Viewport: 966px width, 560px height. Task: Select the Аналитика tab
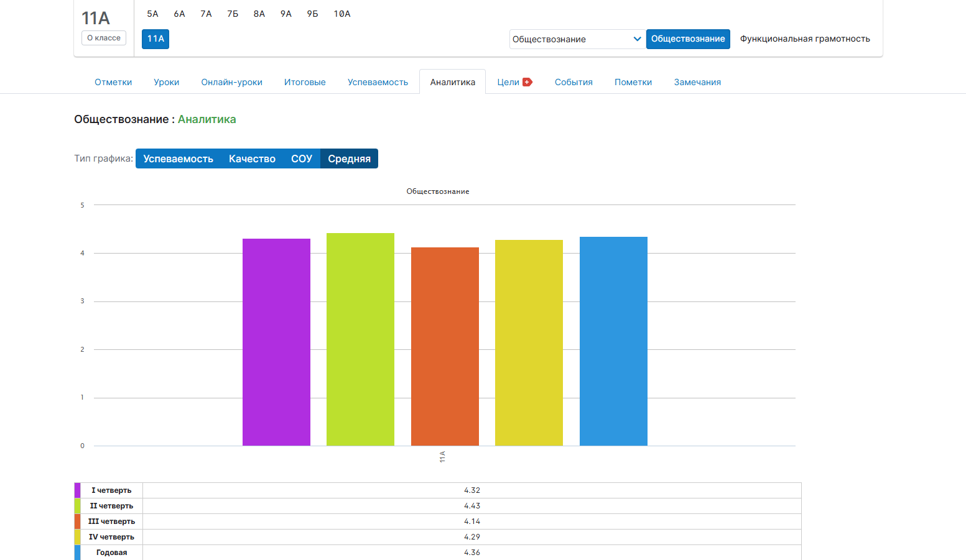pyautogui.click(x=453, y=82)
